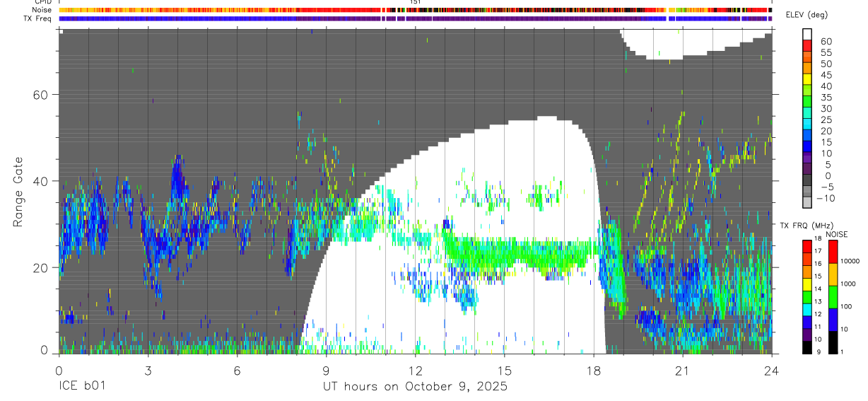868x401 pixels.
Task: Click the yellow NOISE segment between 1000 and 10000
Action: click(x=833, y=274)
